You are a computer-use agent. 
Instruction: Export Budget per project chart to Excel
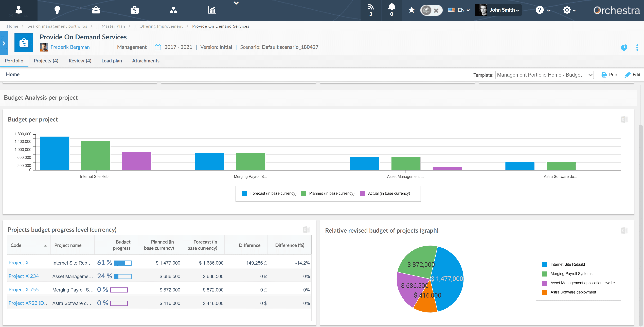(x=624, y=119)
